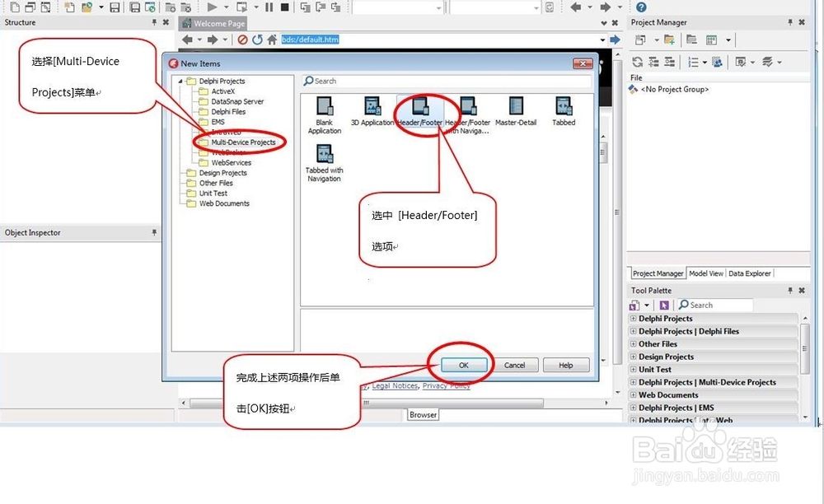Open the Run button dropdown arrow

click(227, 7)
